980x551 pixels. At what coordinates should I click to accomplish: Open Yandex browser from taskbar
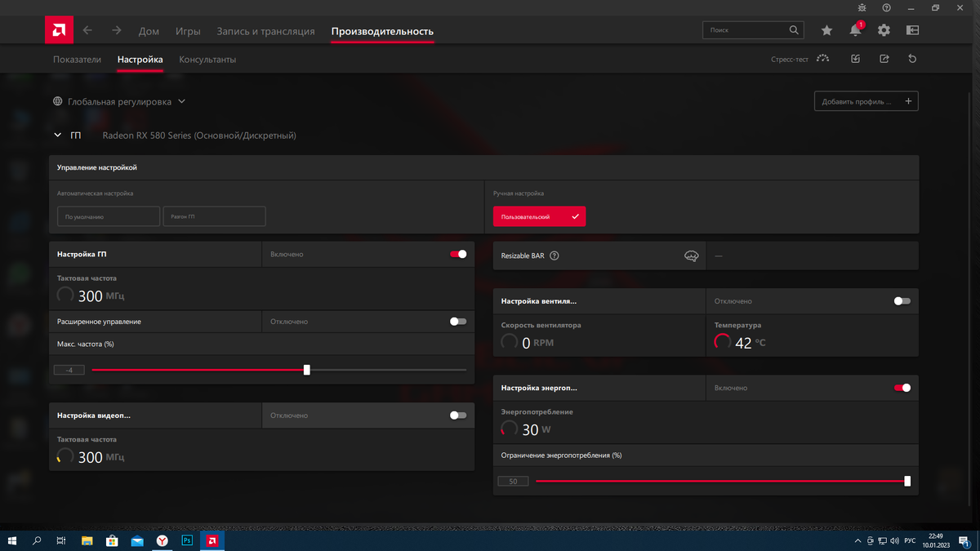163,540
